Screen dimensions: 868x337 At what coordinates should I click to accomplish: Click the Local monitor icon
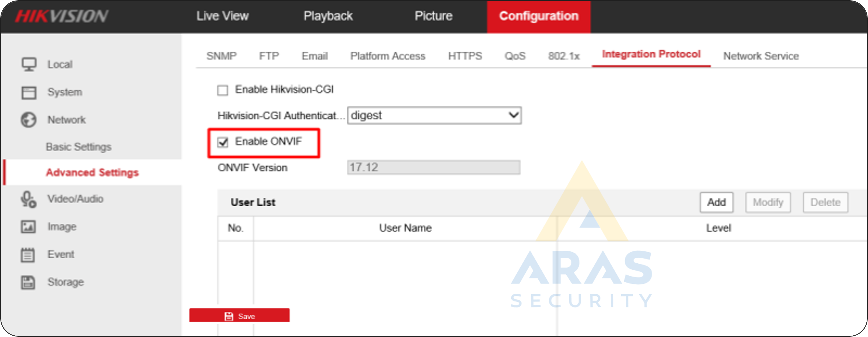tap(29, 64)
